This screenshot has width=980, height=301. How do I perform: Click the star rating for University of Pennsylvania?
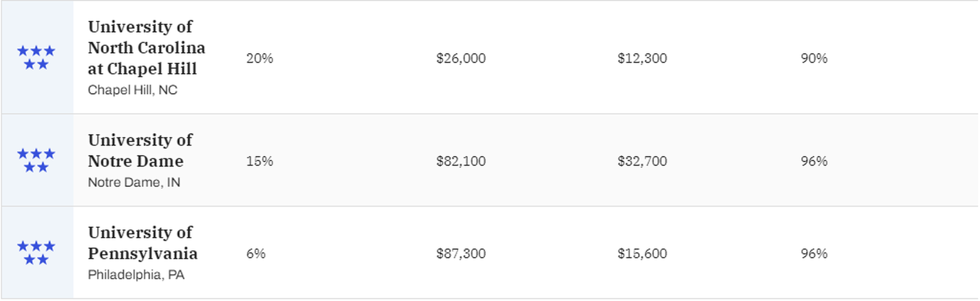point(36,253)
